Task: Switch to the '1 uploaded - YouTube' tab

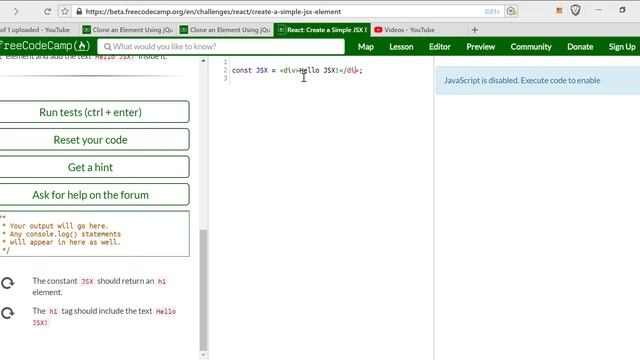Action: tap(36, 30)
